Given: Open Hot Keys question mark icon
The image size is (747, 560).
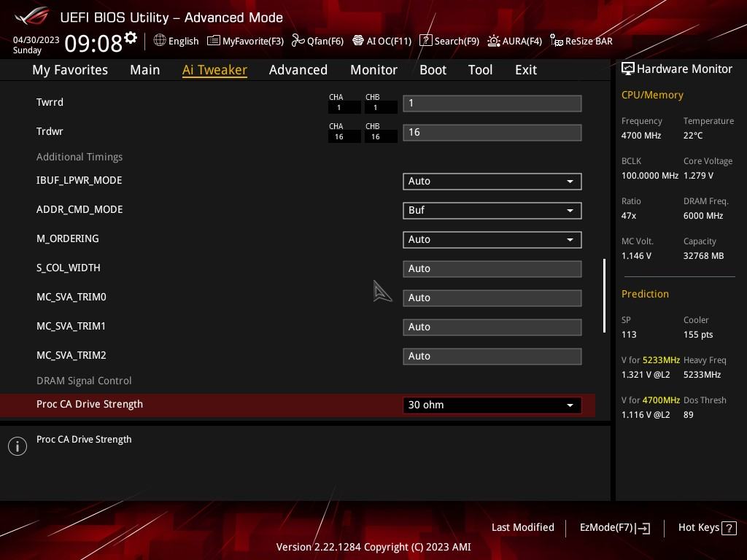Looking at the screenshot, I should pyautogui.click(x=729, y=528).
